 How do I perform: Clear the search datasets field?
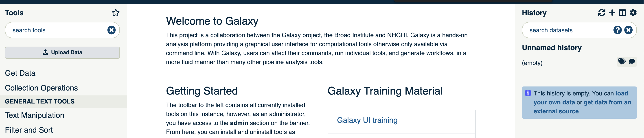pyautogui.click(x=628, y=30)
